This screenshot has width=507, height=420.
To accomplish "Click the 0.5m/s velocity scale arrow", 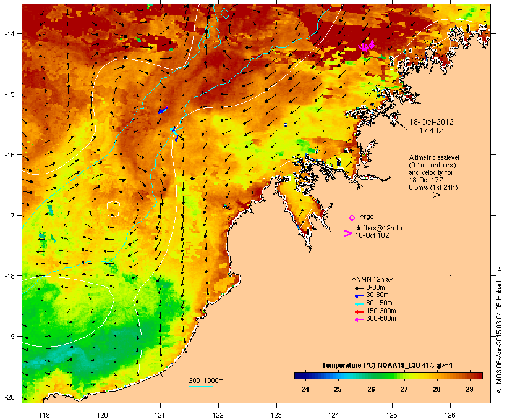I will click(x=428, y=195).
